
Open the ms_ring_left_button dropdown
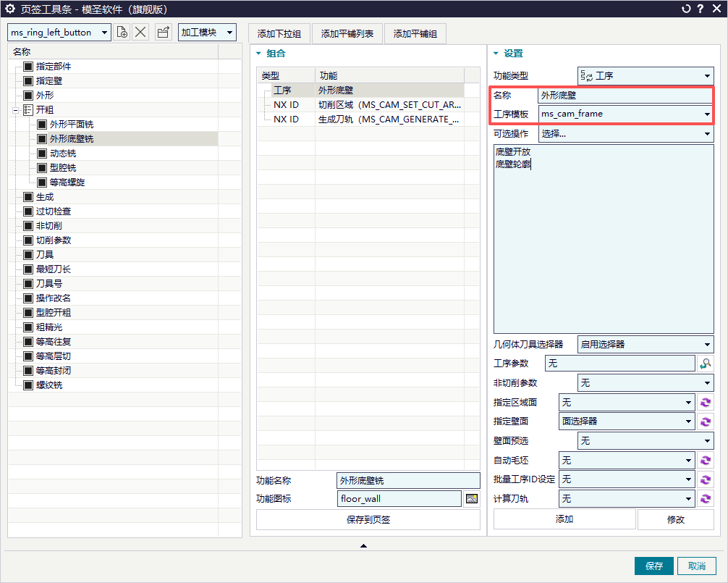pyautogui.click(x=59, y=32)
